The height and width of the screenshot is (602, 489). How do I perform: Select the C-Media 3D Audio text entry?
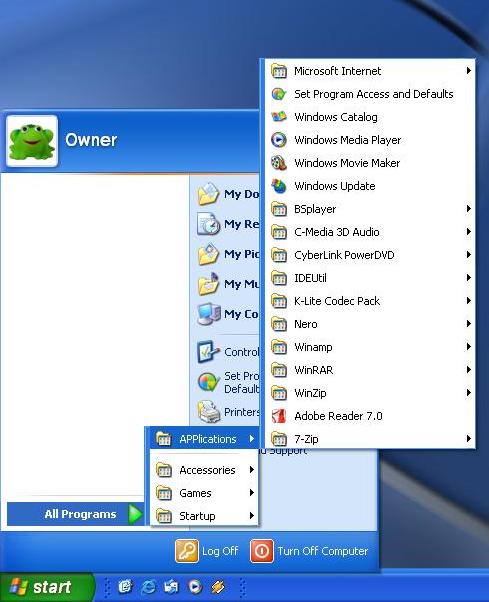click(x=337, y=232)
